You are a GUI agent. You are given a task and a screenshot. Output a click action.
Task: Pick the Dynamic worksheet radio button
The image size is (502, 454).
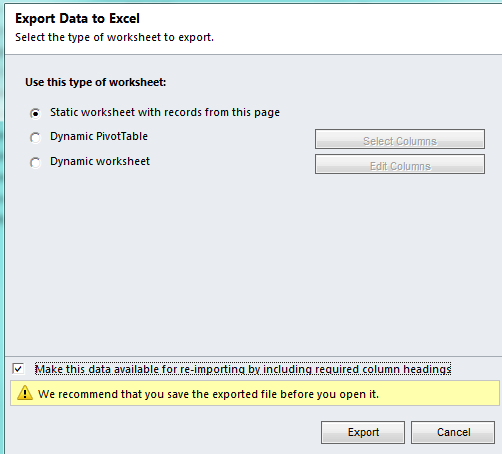tap(35, 163)
